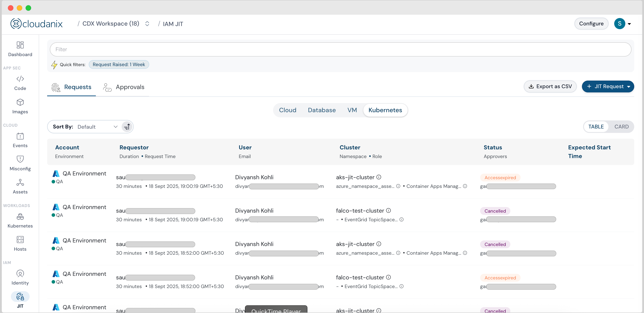Image resolution: width=644 pixels, height=313 pixels.
Task: Apply Request Raised: 1 Week quick filter
Action: coord(119,65)
